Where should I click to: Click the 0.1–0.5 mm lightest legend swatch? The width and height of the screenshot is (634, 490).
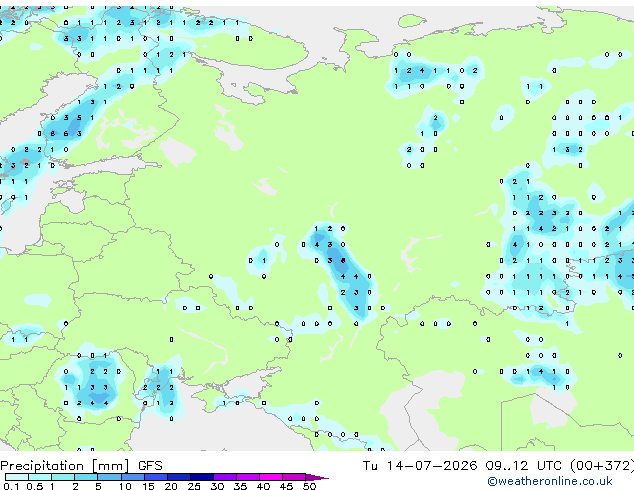click(x=17, y=477)
